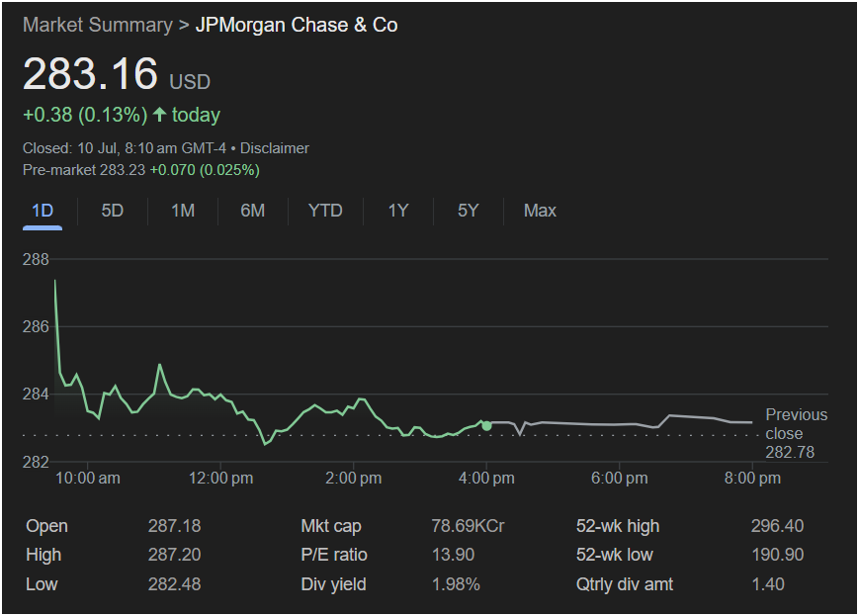Select the 5Y time range

(x=469, y=211)
